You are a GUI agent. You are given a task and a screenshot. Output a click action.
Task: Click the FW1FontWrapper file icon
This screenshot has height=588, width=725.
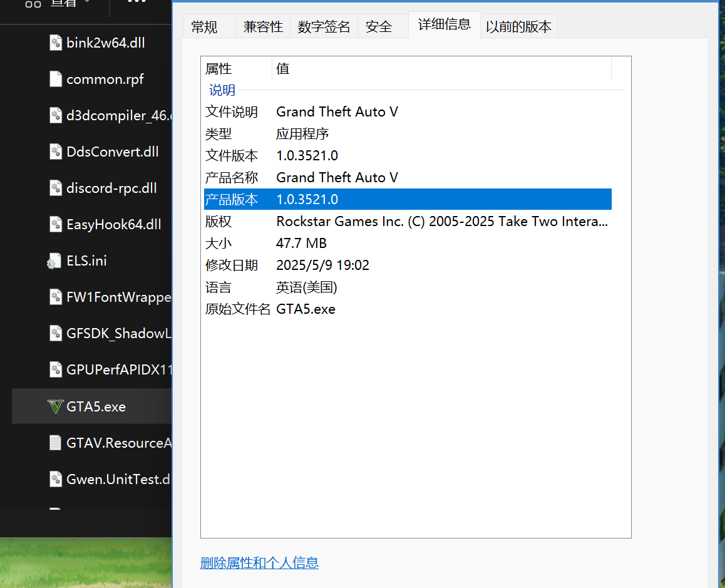[56, 297]
